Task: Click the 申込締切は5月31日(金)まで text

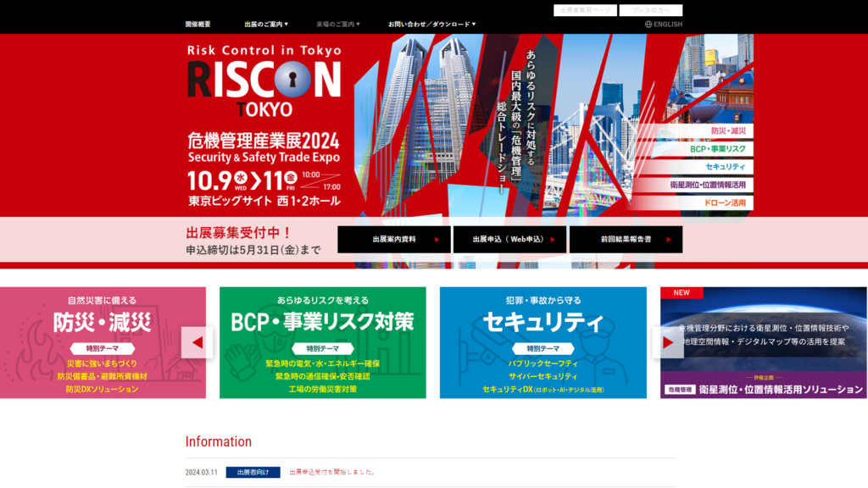Action: point(253,250)
